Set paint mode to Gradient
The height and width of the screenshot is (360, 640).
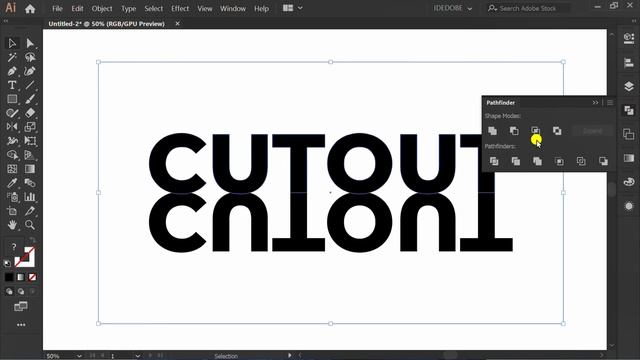tap(20, 278)
